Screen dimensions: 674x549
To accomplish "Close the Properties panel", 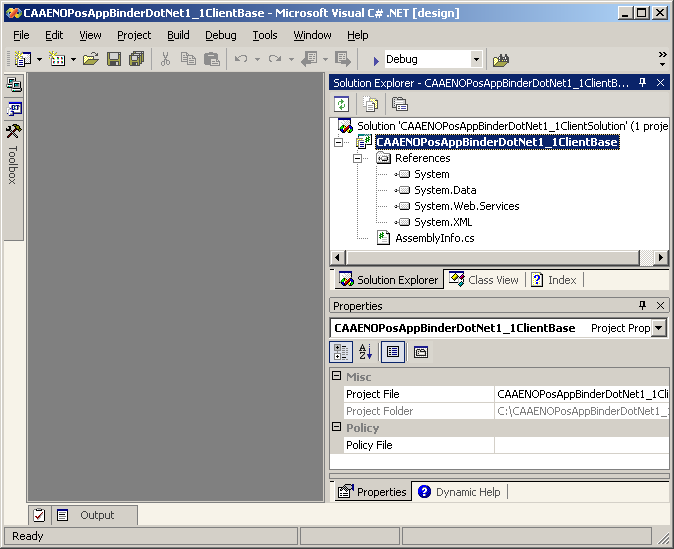I will [661, 305].
